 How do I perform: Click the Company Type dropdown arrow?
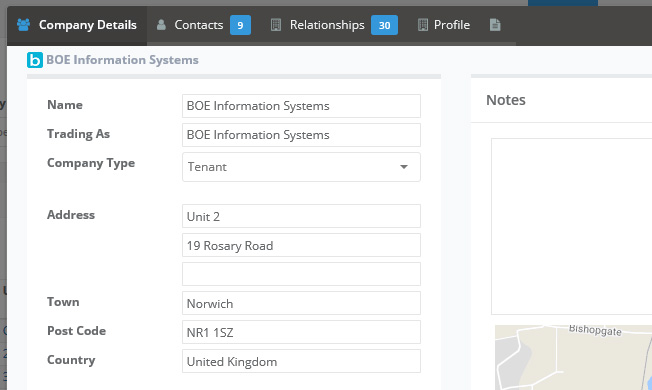(x=404, y=167)
